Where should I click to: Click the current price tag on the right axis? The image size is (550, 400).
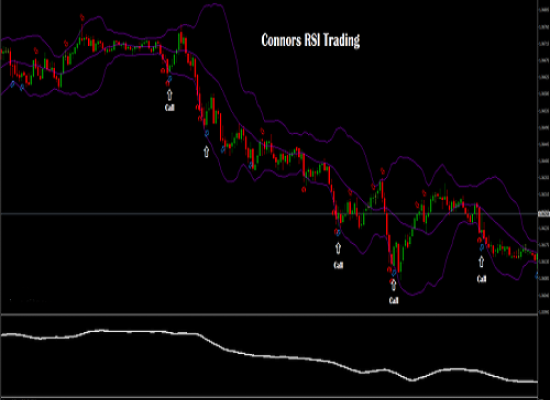(x=544, y=213)
